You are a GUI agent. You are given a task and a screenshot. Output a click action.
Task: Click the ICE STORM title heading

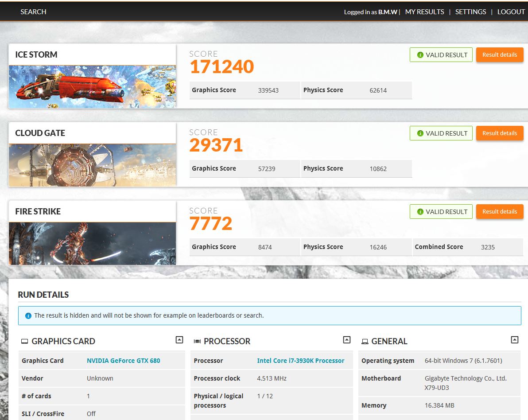coord(36,54)
